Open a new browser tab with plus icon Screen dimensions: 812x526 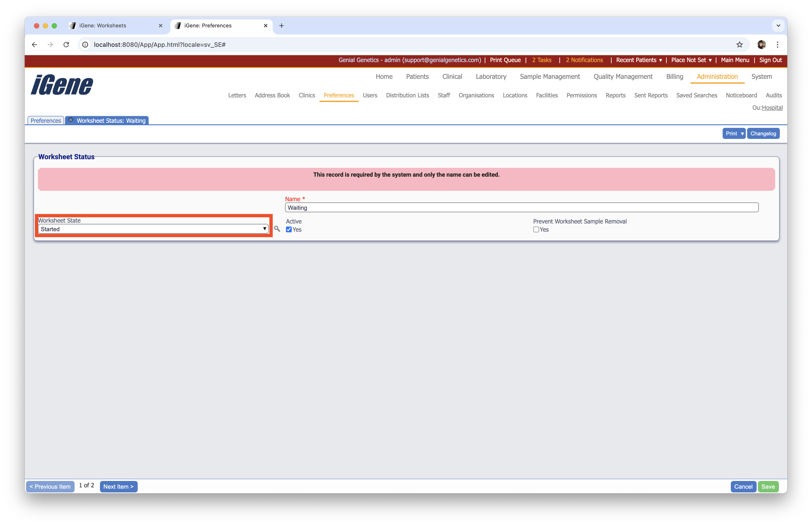tap(282, 26)
